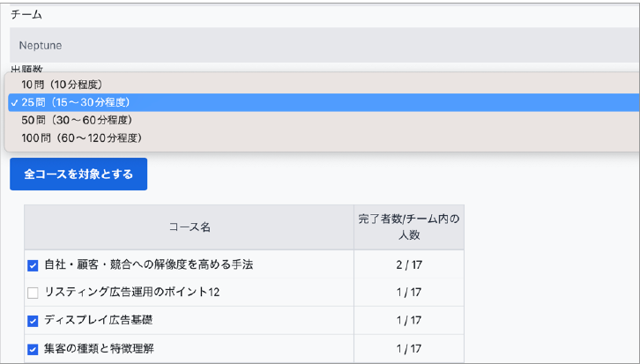Uncheck the ディスプレイ広告基礎 checkbox
This screenshot has height=364, width=640.
pyautogui.click(x=33, y=321)
